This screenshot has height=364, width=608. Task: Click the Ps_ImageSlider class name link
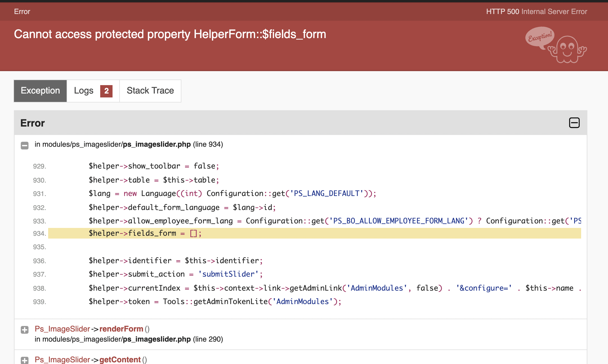tap(62, 329)
